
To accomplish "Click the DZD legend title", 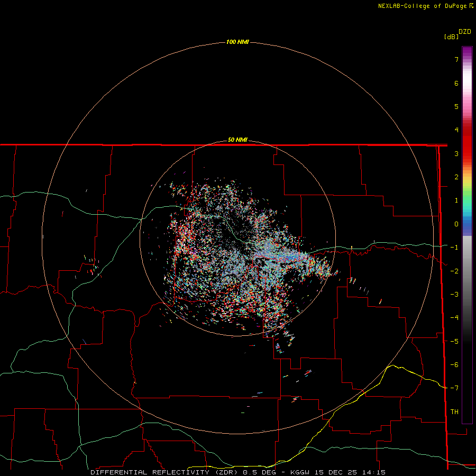I will 465,32.
